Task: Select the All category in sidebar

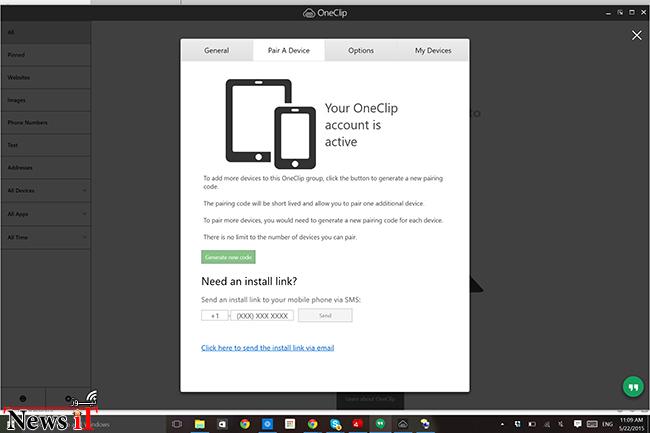Action: [x=46, y=32]
